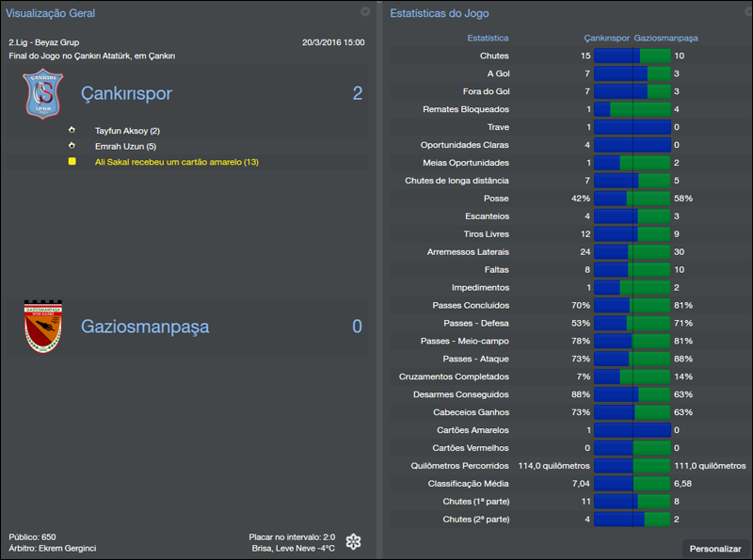
Task: Click the Gaziosmanpaşa club badge
Action: click(41, 327)
